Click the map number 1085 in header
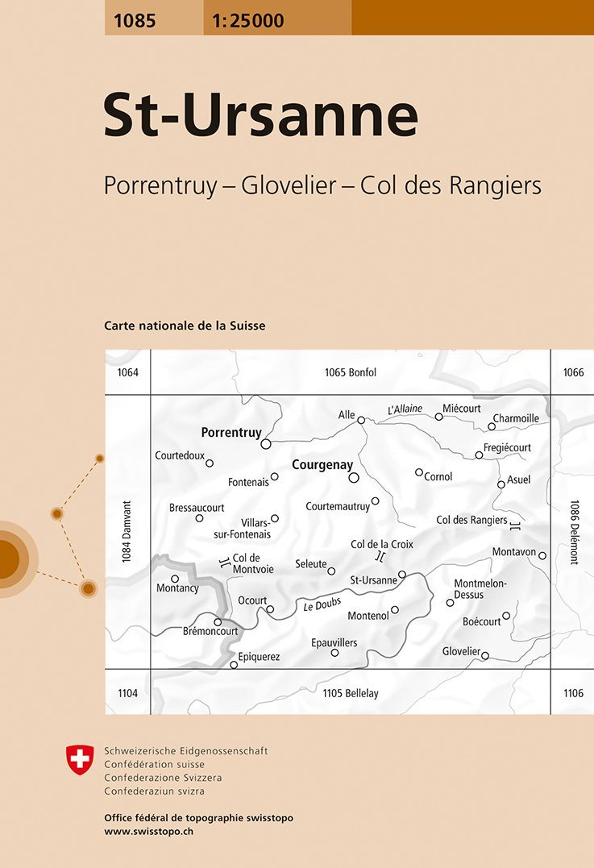The width and height of the screenshot is (594, 868). point(135,20)
